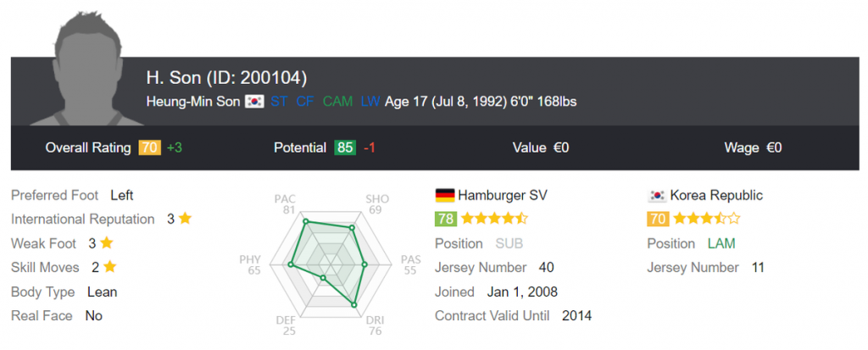Screen dimensions: 868x350
Task: Open the Hamburger SV club link
Action: pyautogui.click(x=503, y=195)
